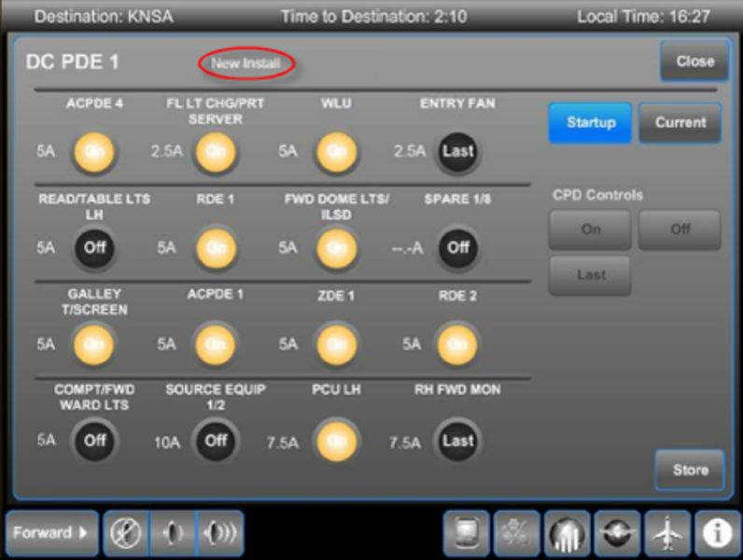Open the information icon
The width and height of the screenshot is (743, 560).
click(x=717, y=533)
